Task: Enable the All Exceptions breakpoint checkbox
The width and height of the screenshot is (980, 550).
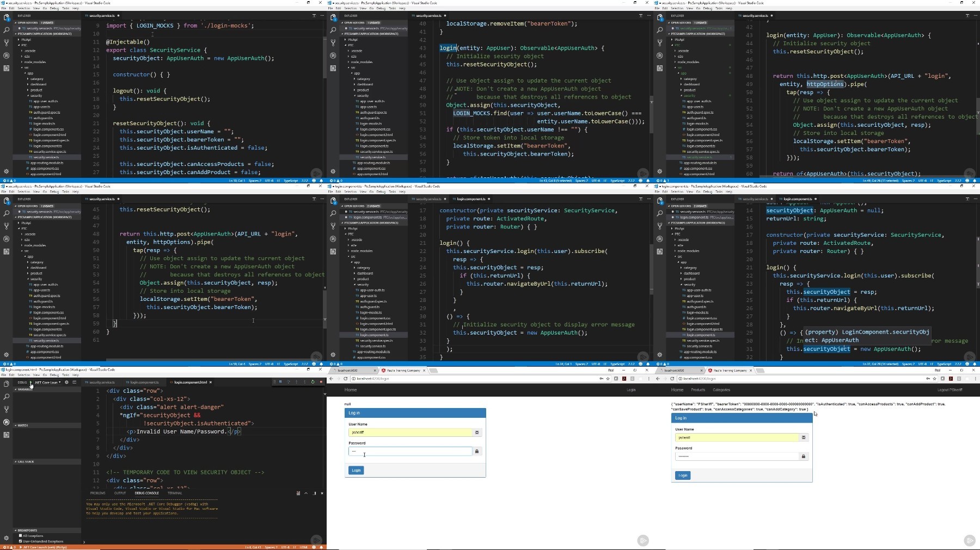Action: tap(20, 536)
